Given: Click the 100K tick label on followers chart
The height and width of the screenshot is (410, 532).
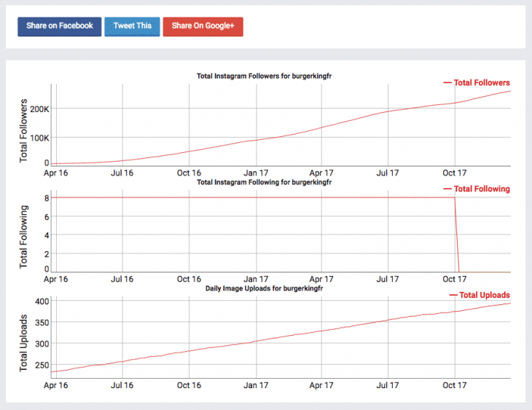Looking at the screenshot, I should point(38,137).
